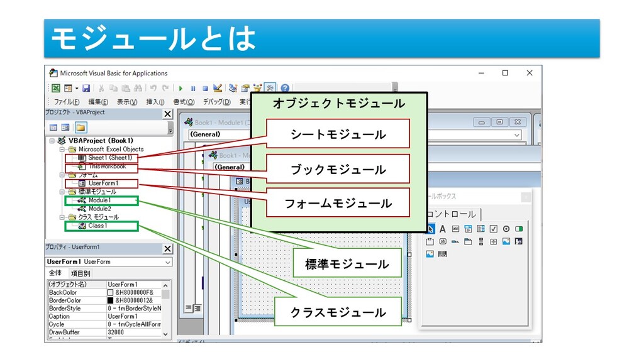644x362 pixels.
Task: Select the ListBox control in toolbox
Action: point(480,229)
